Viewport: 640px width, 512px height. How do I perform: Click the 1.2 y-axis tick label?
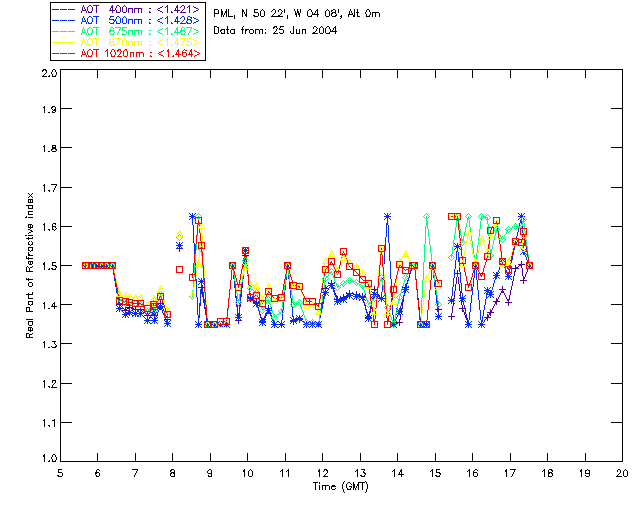point(49,384)
